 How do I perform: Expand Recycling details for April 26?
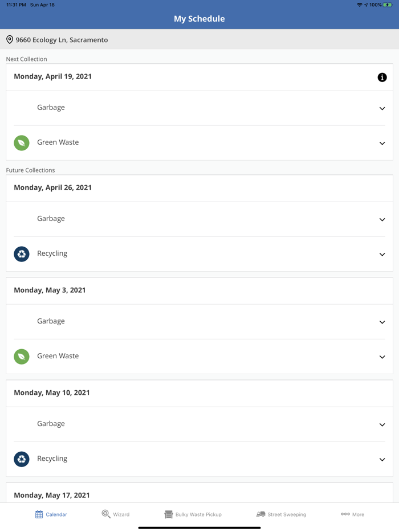(382, 254)
